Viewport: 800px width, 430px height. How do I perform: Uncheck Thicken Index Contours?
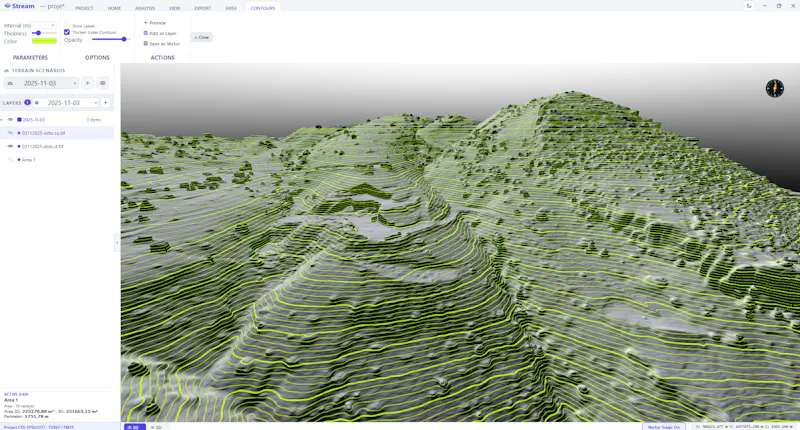coord(67,32)
